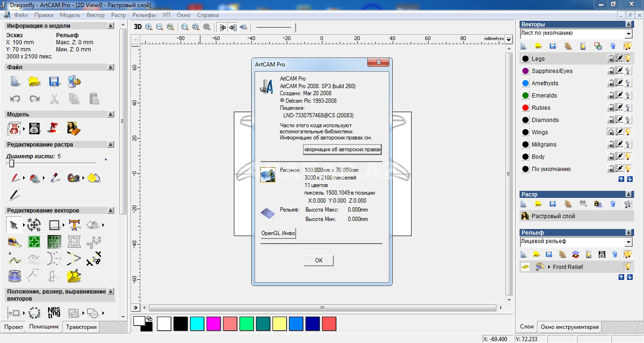Click the brush diameter slider handle
This screenshot has width=644, height=343.
(x=12, y=163)
